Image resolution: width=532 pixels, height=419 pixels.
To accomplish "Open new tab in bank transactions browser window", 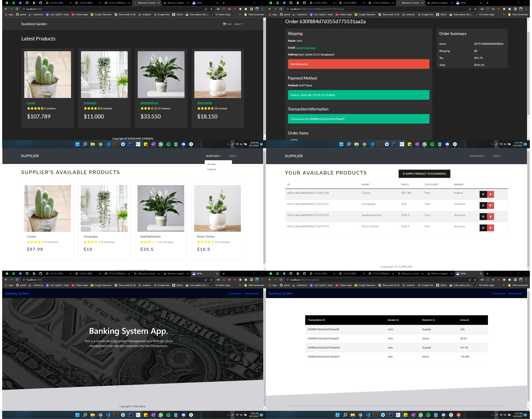I will click(487, 274).
